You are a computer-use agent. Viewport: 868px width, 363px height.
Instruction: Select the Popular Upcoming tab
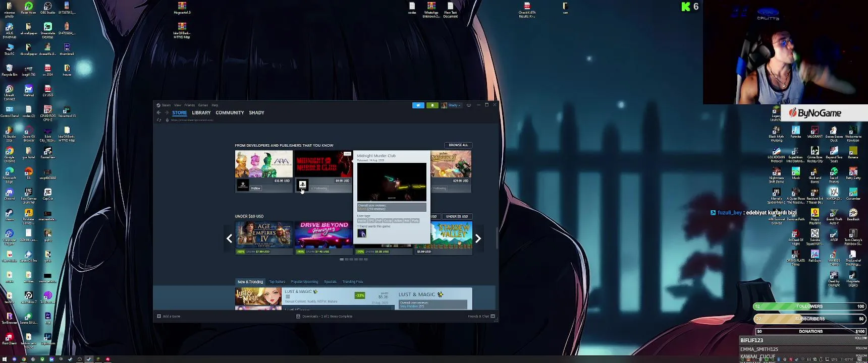304,282
